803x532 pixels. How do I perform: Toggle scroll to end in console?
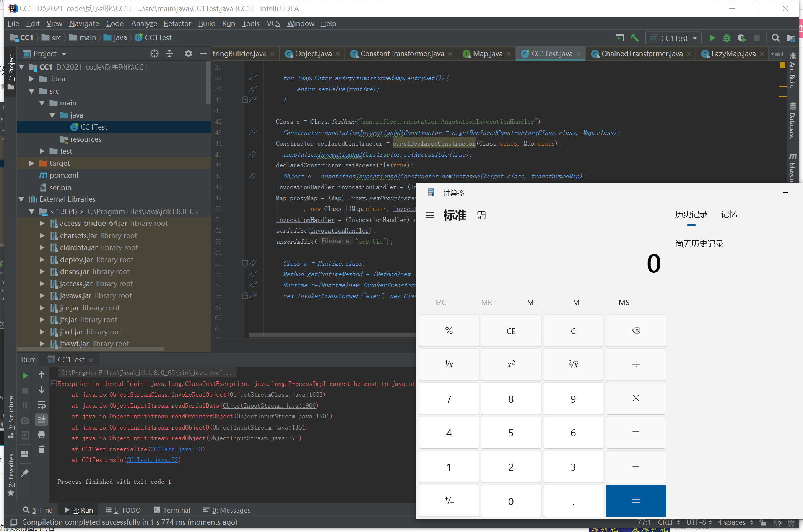click(x=42, y=420)
